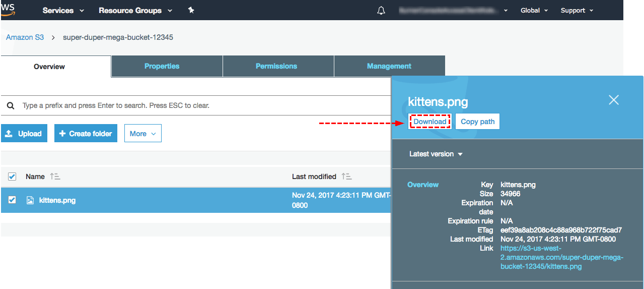Click the Last modified column header

(x=314, y=177)
